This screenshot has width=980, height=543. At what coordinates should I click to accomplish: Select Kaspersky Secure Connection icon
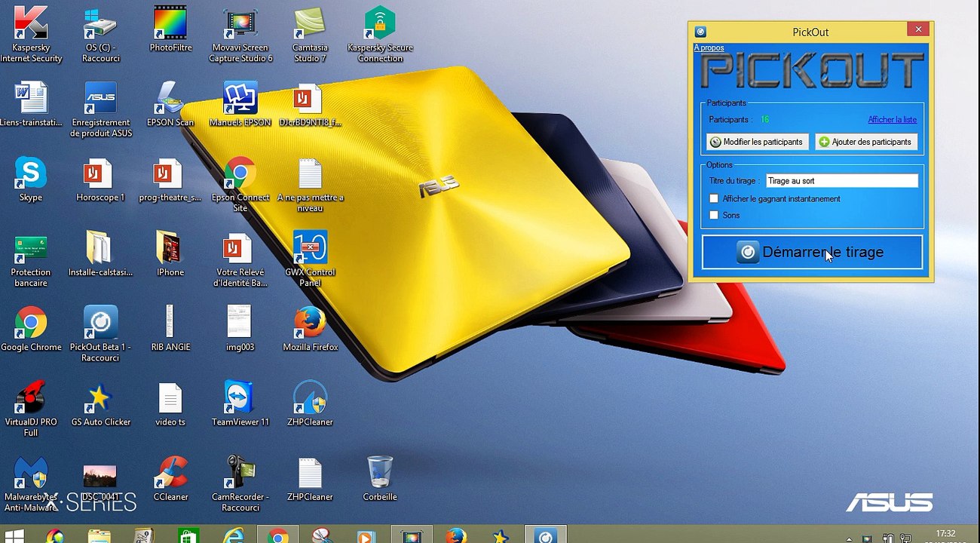tap(380, 35)
